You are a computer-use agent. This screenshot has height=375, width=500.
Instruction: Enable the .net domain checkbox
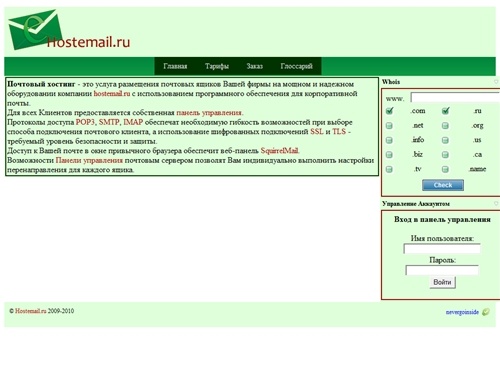click(389, 126)
